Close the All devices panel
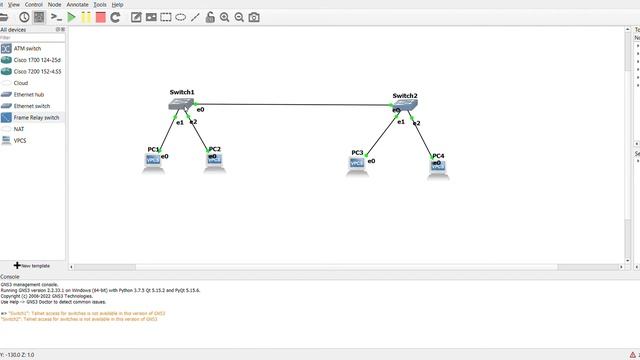Screen dimensions: 640x360 click(63, 29)
